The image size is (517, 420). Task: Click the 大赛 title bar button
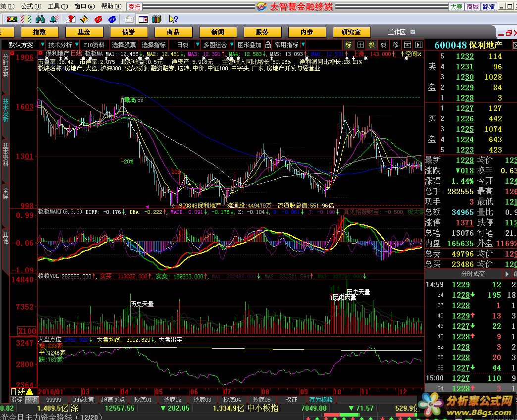[x=456, y=6]
